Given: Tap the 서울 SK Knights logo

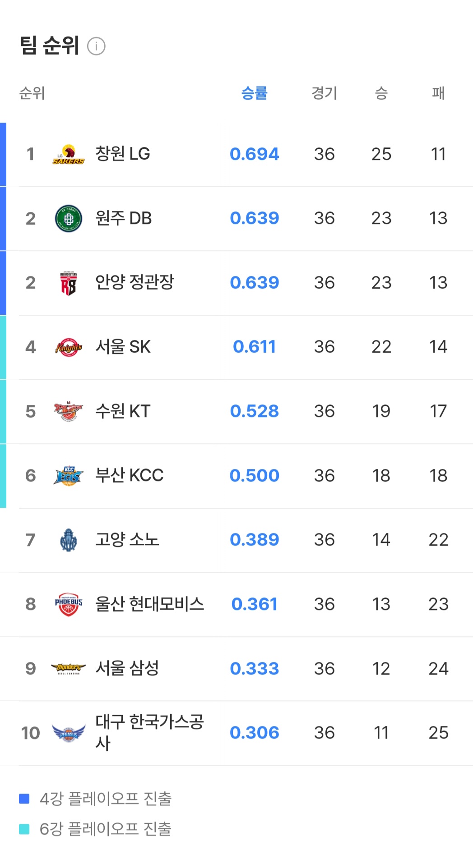Looking at the screenshot, I should click(68, 347).
